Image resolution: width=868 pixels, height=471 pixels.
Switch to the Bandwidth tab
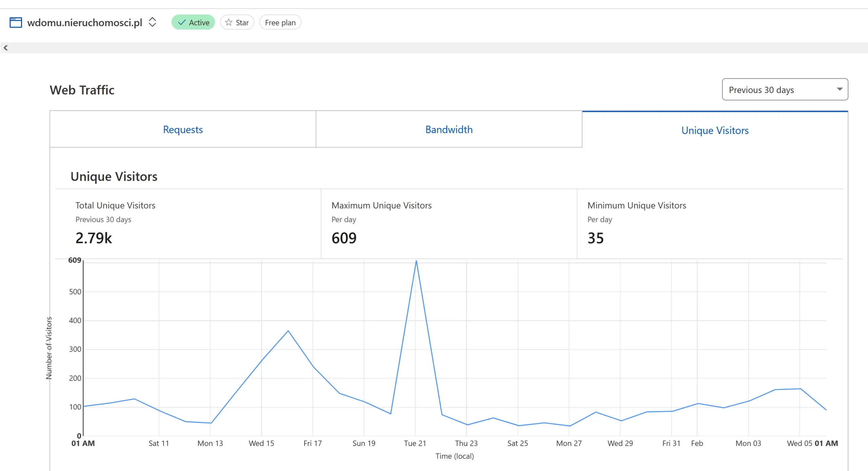[x=449, y=130]
